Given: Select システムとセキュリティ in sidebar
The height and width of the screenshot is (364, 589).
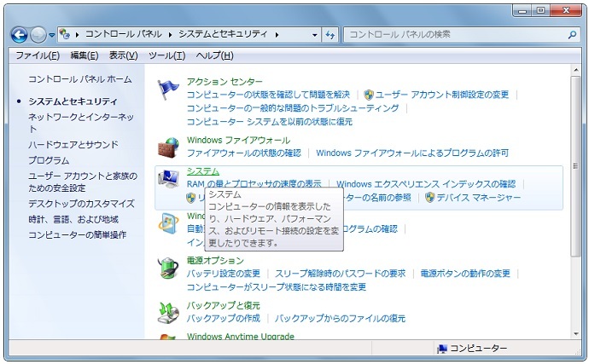Looking at the screenshot, I should tap(73, 101).
